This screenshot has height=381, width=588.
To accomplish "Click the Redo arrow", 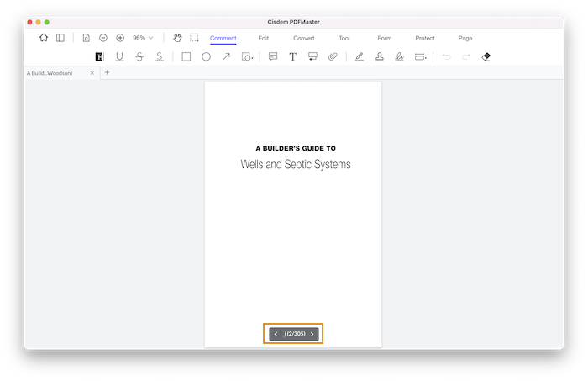I will click(x=466, y=56).
